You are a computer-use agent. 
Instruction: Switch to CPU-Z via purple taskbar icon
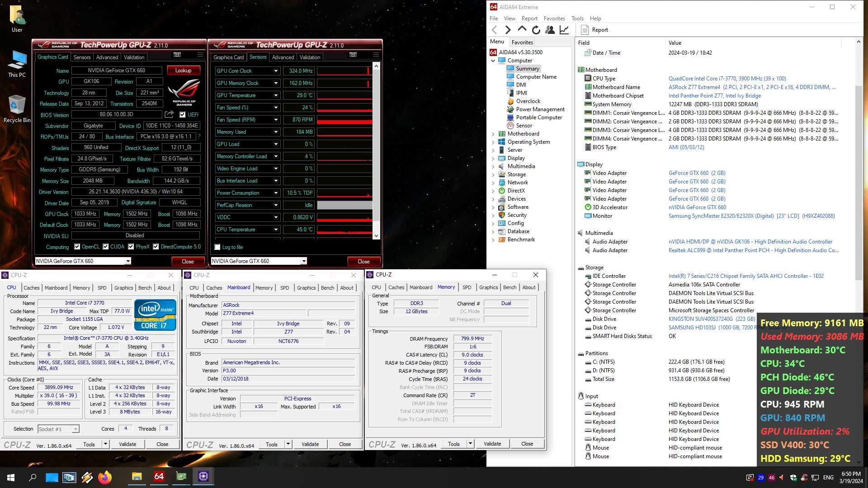(203, 477)
